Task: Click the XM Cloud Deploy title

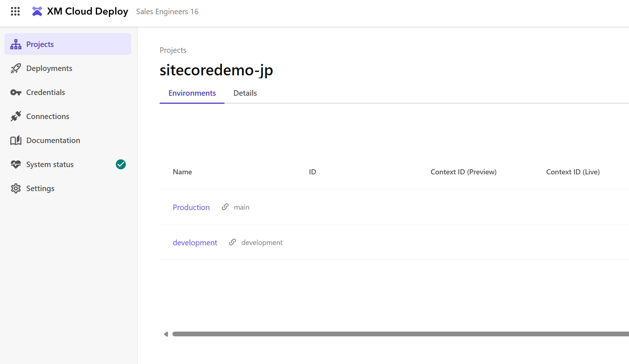Action: point(87,11)
